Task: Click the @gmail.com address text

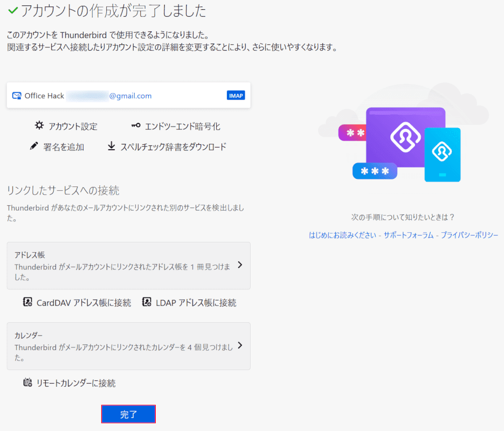Action: click(130, 96)
